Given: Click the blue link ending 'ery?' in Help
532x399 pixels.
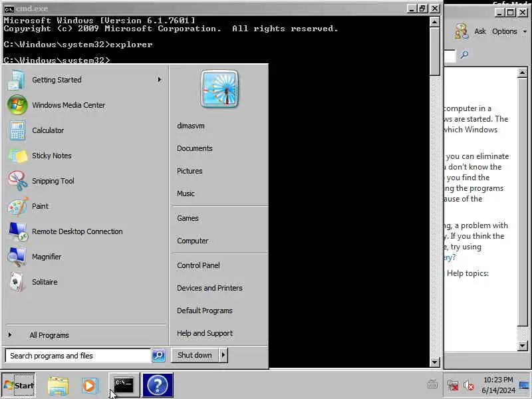Looking at the screenshot, I should coord(450,257).
